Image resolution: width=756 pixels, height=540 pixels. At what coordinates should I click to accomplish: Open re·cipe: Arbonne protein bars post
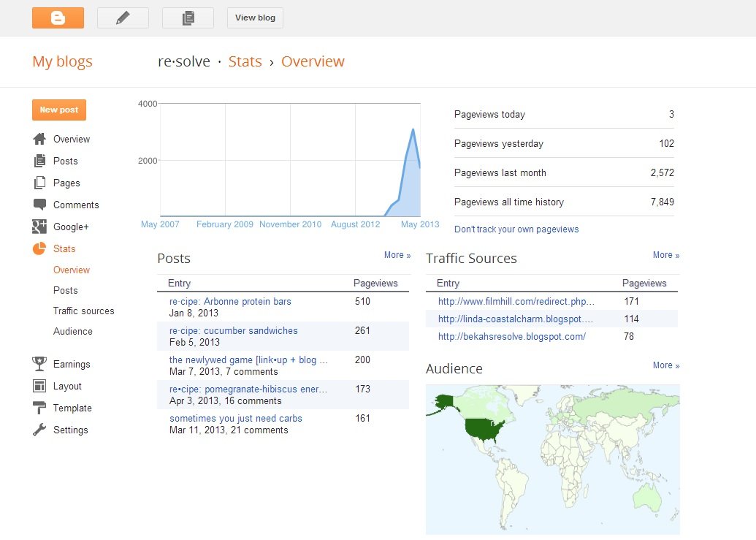point(230,301)
